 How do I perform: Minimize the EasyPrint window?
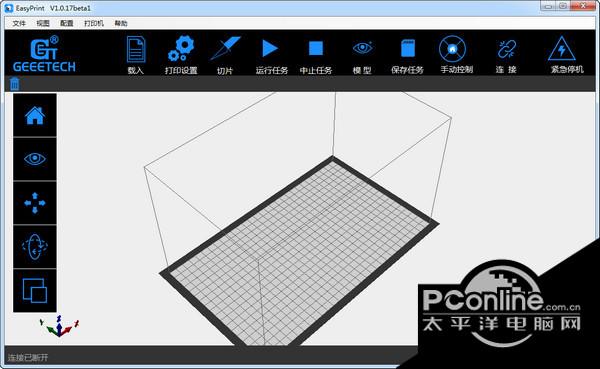click(x=548, y=6)
